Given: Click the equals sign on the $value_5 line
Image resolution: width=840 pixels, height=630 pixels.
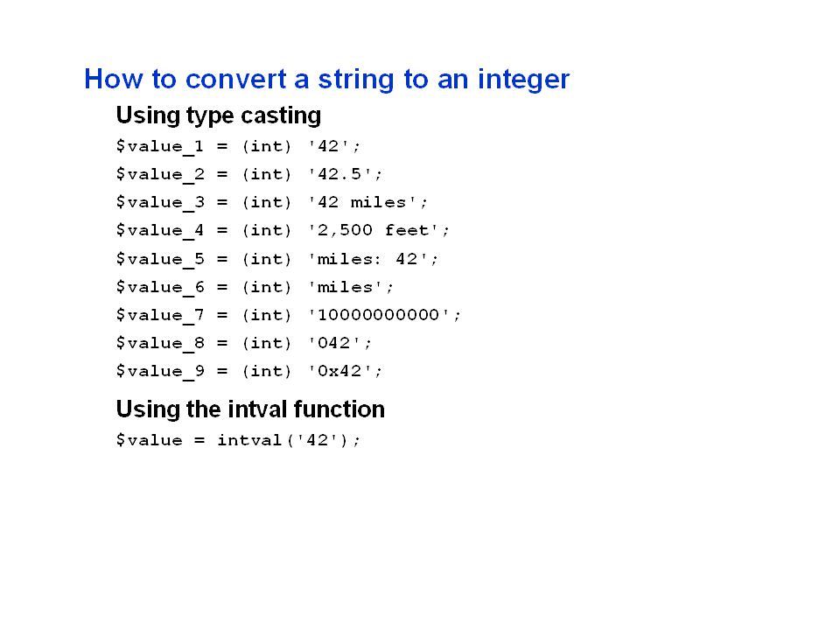Looking at the screenshot, I should [x=222, y=259].
